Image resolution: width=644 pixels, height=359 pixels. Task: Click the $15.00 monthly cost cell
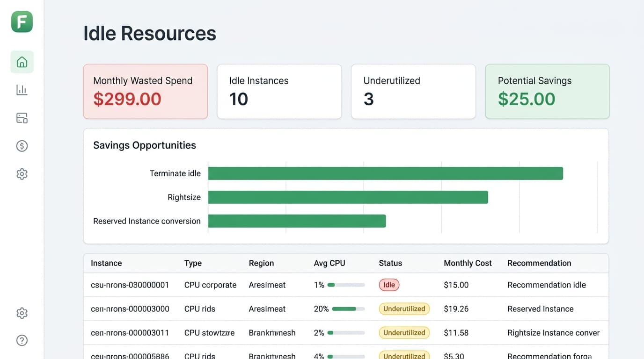point(456,285)
